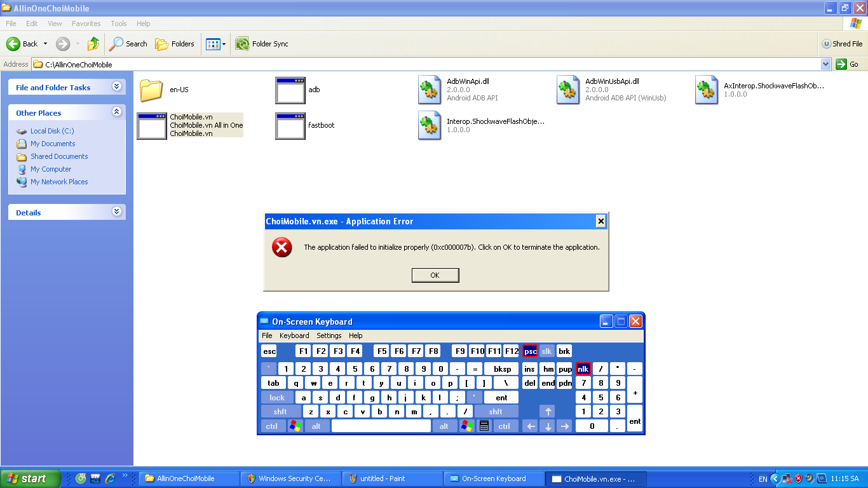Screen dimensions: 868x488
Task: Collapse the Other Places panel
Action: click(116, 112)
